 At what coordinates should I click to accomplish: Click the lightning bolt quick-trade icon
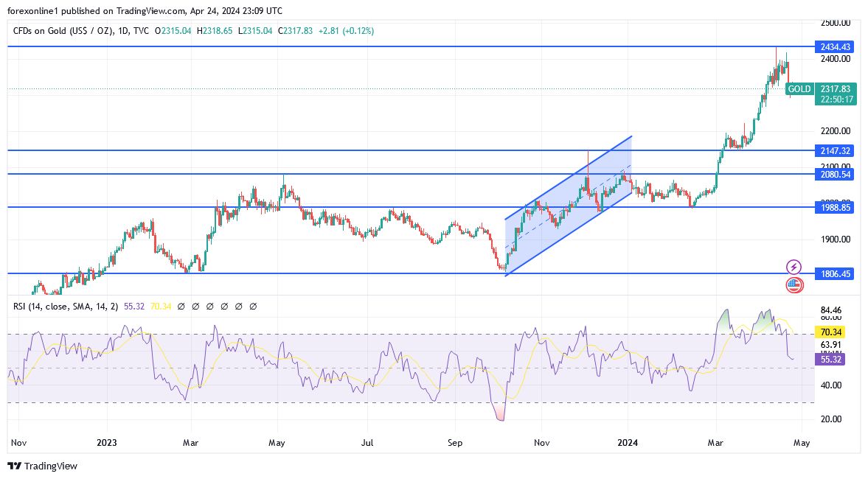pos(794,266)
